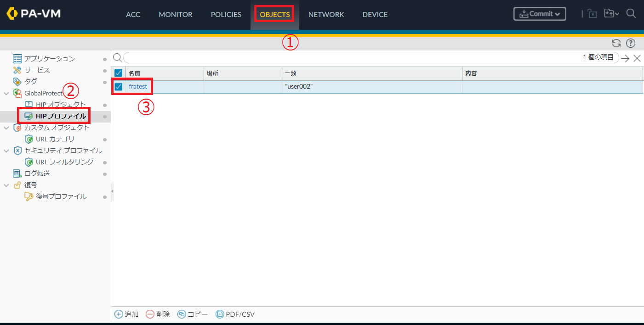Click the "1 個の項目" item count

[x=598, y=57]
